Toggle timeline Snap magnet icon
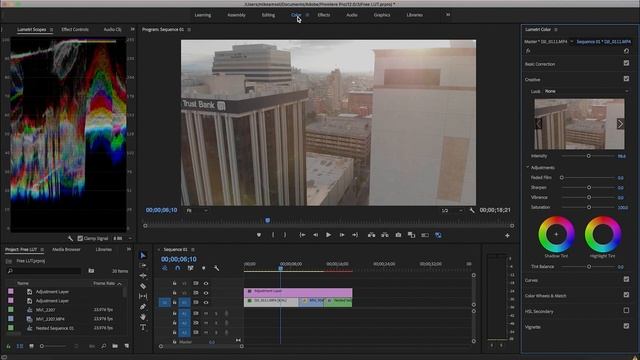This screenshot has width=640, height=360. coord(178,268)
